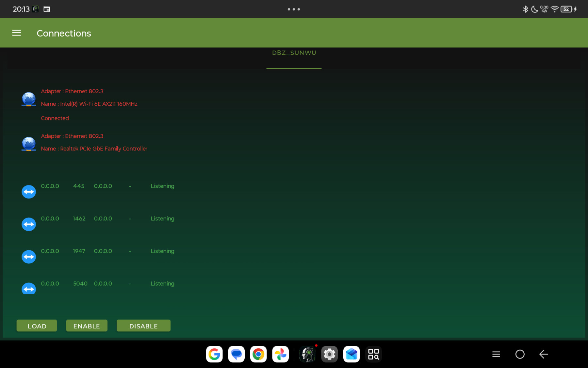Image resolution: width=588 pixels, height=368 pixels.
Task: Open Google app from dock
Action: click(214, 354)
